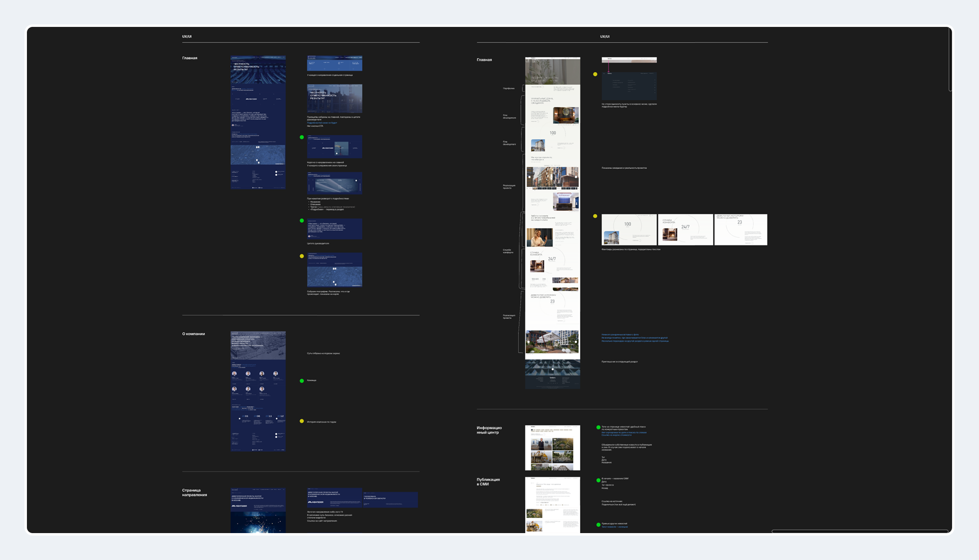979x560 pixels.
Task: Open the tall blue 'Главная' homepage mockup
Action: 258,122
